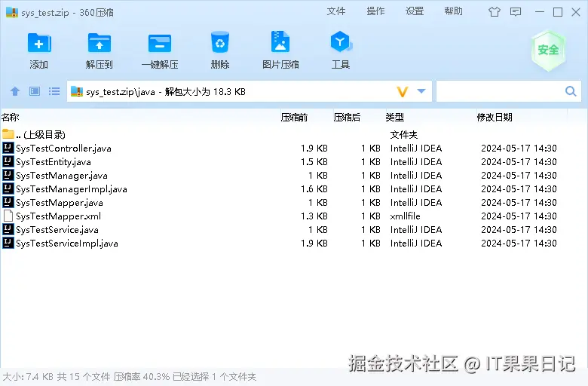Click the 360压缩 app icon in title bar

12,12
